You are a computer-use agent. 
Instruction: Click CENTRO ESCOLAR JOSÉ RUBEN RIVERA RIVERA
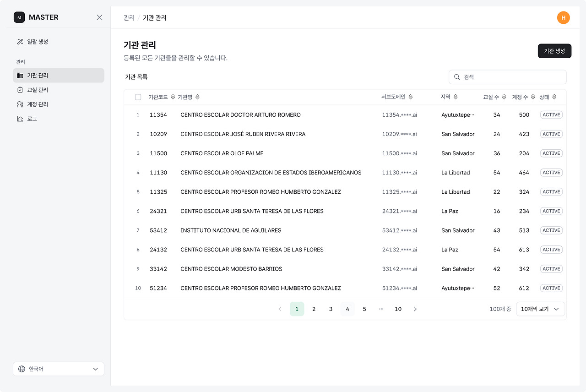tap(243, 134)
